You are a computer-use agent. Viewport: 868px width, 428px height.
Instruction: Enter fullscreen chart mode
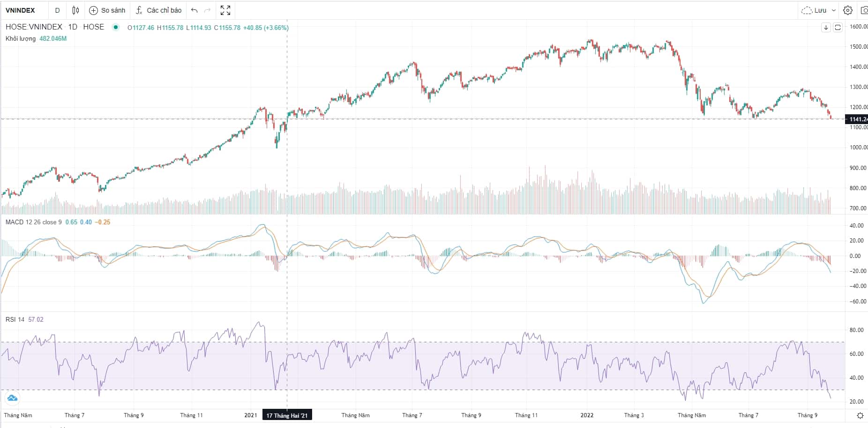tap(225, 10)
